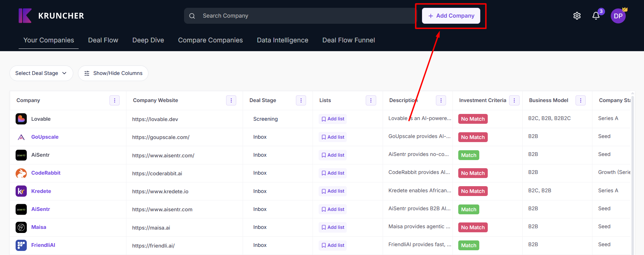Open the Maisa company link
This screenshot has height=255, width=644.
pyautogui.click(x=39, y=227)
